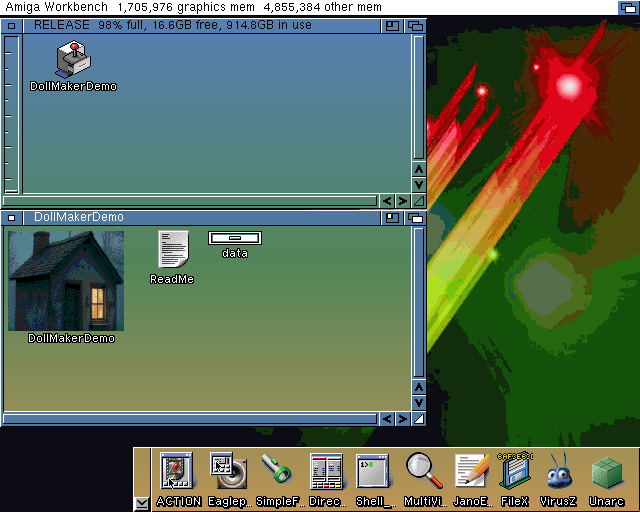Click the RELEASE window horizontal scrollbar
Screen dimensions: 640x512
click(x=190, y=201)
